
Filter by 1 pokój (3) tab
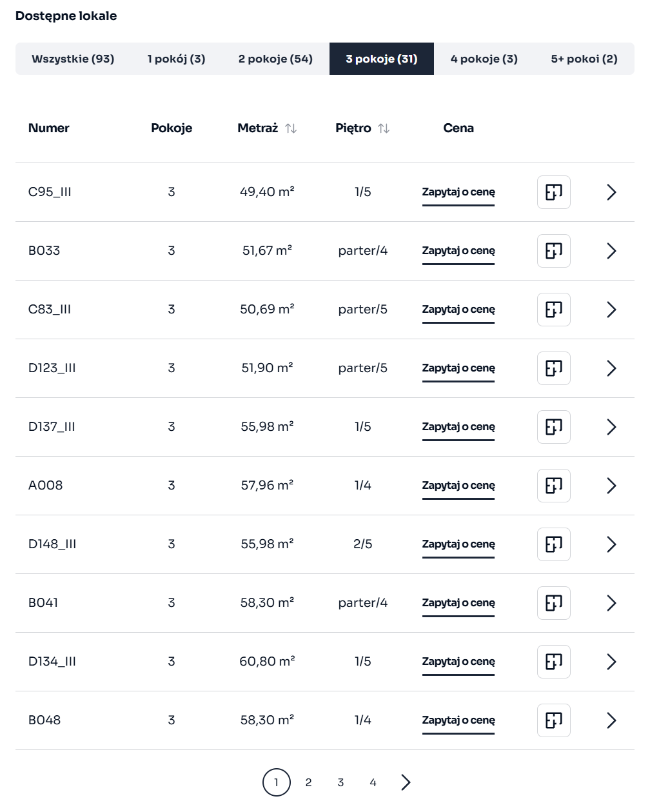pyautogui.click(x=176, y=59)
